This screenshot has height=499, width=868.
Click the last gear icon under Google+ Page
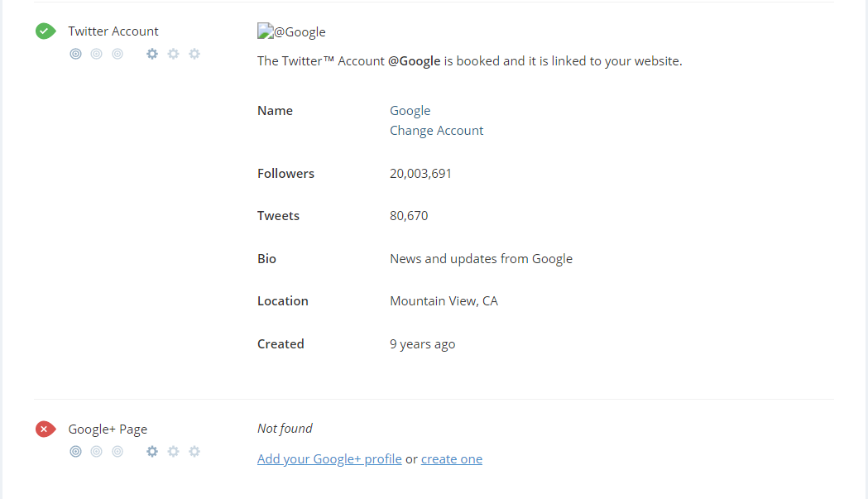194,452
